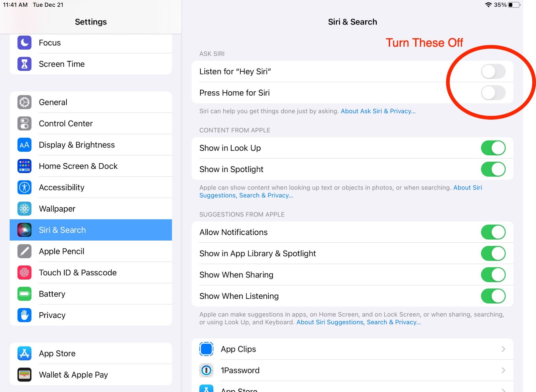This screenshot has height=392, width=536.
Task: Open App Clips Siri settings
Action: click(352, 349)
